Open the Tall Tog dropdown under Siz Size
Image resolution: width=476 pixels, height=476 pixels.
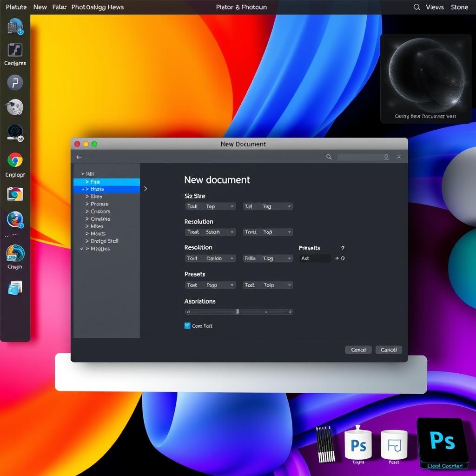268,206
